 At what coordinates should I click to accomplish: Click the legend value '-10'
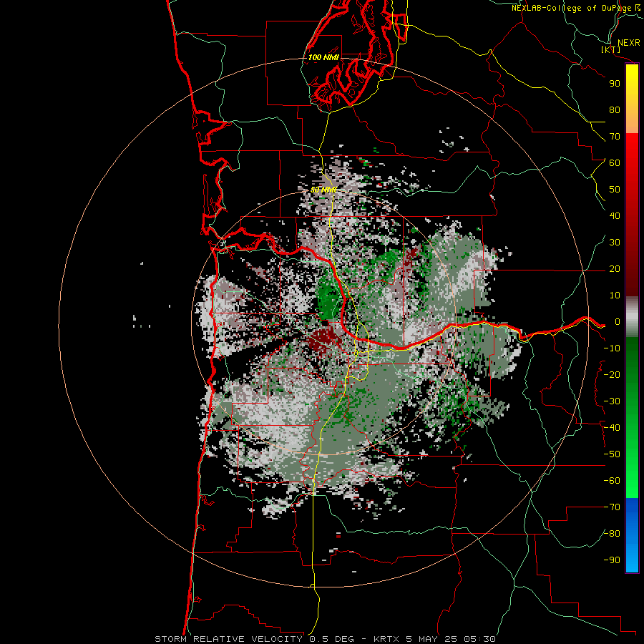point(612,348)
